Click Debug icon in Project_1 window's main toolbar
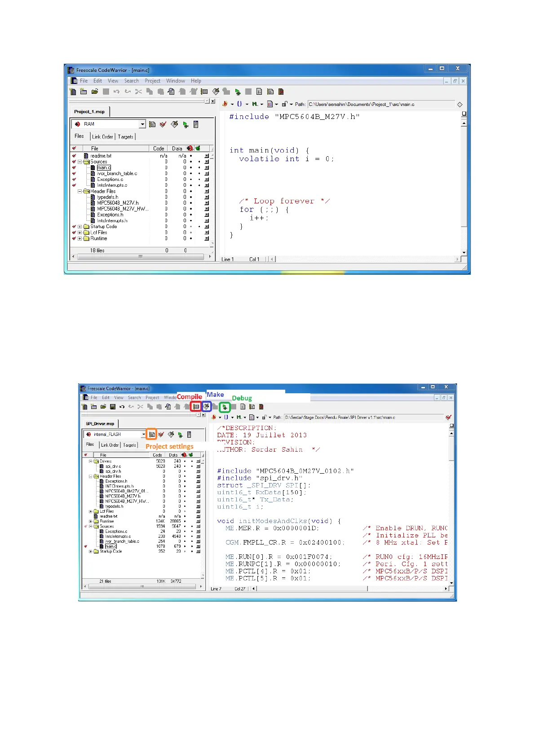 [x=238, y=92]
